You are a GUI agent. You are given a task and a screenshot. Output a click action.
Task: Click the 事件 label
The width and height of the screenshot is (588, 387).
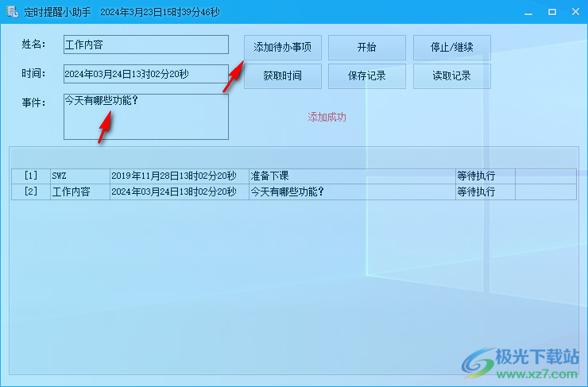click(x=33, y=103)
